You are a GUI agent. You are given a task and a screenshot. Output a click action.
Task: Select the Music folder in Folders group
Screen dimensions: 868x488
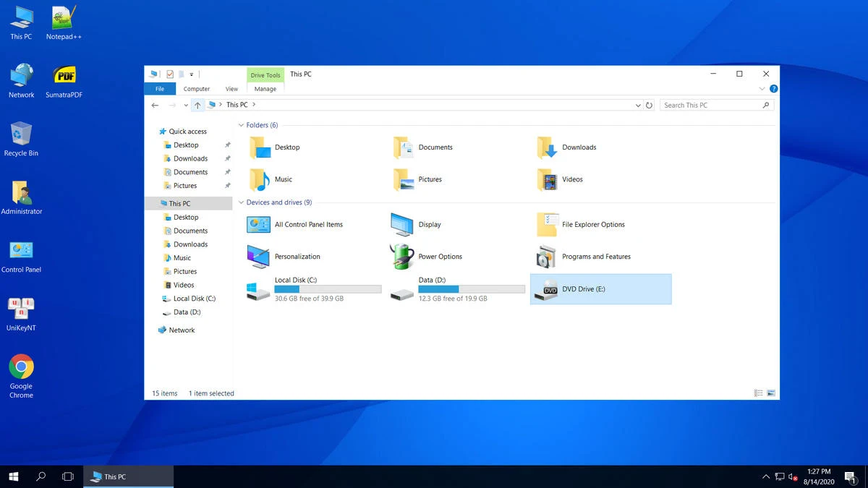(271, 179)
